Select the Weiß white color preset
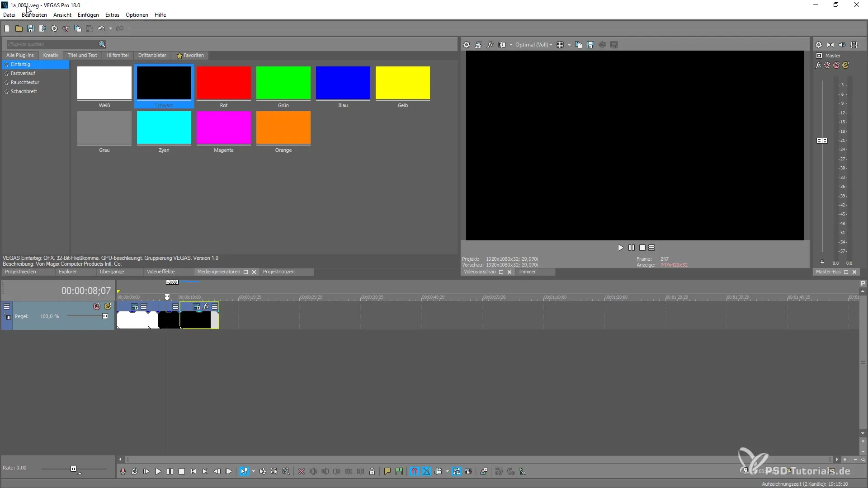Image resolution: width=868 pixels, height=488 pixels. pos(104,83)
